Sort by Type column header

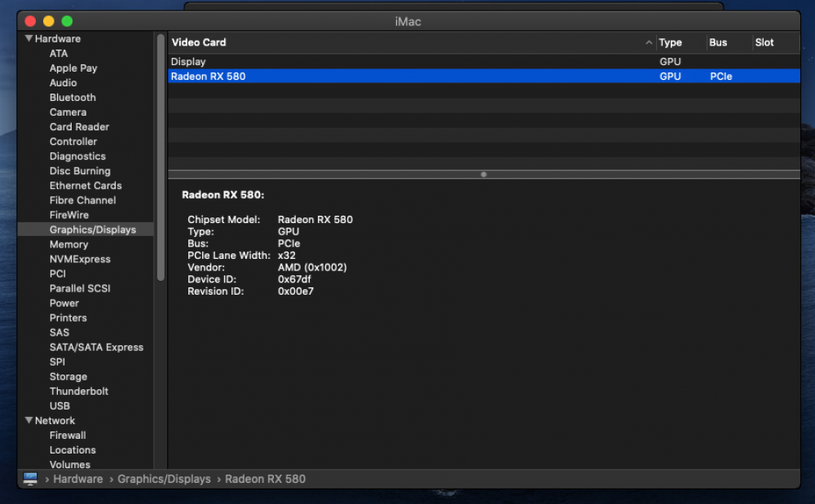click(x=671, y=42)
